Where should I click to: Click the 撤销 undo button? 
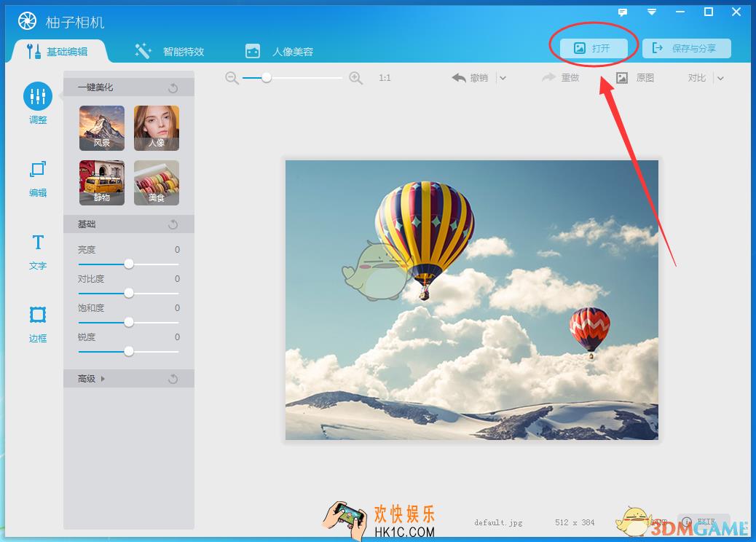click(470, 78)
